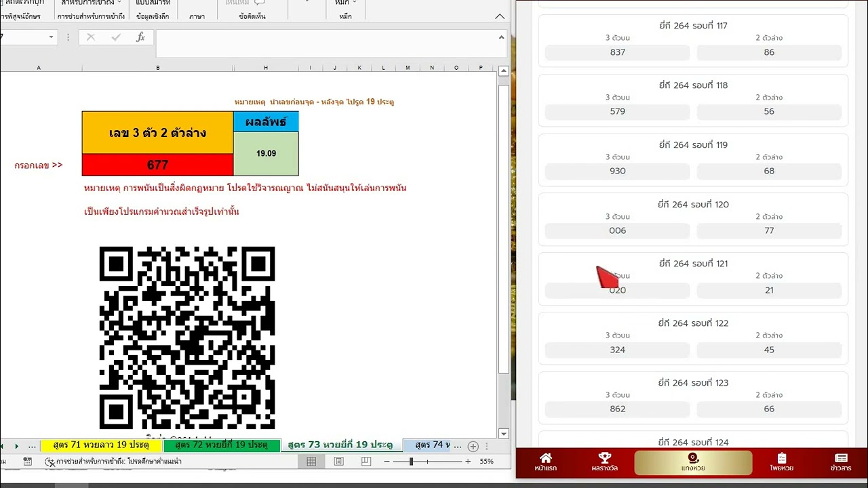Click the โพยหวย clipboard icon
868x488 pixels.
click(x=781, y=462)
